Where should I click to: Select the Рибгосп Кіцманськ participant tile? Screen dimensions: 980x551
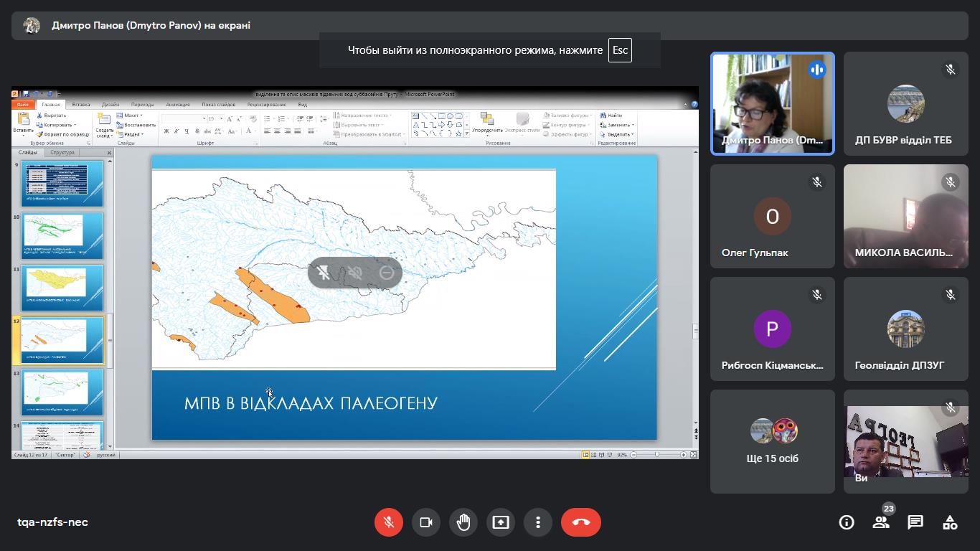coord(773,329)
